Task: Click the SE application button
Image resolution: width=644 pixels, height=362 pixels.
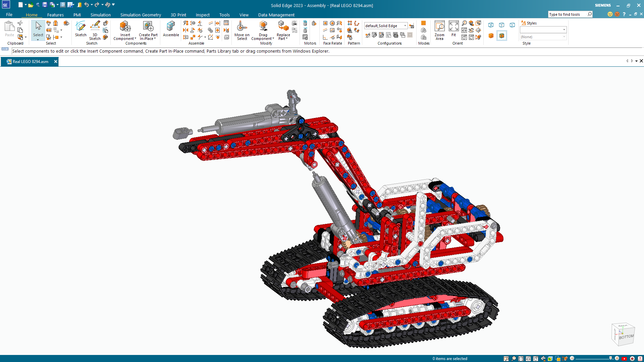Action: click(5, 5)
